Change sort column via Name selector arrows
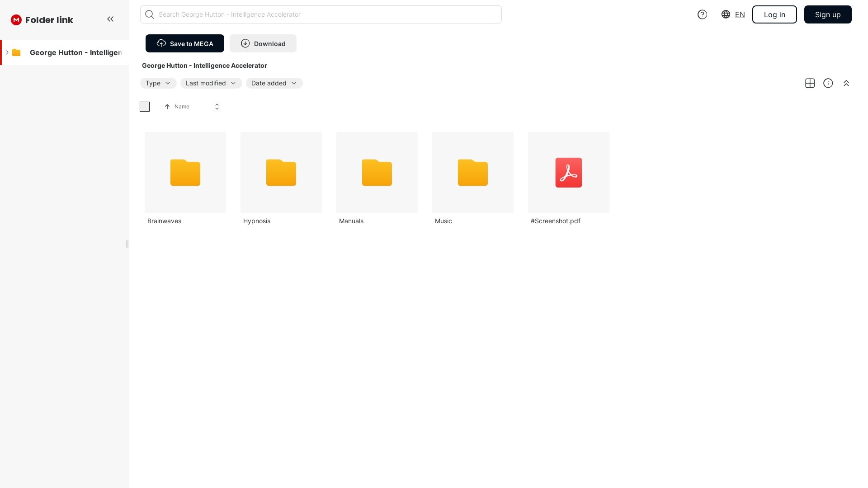The height and width of the screenshot is (488, 868). [217, 107]
